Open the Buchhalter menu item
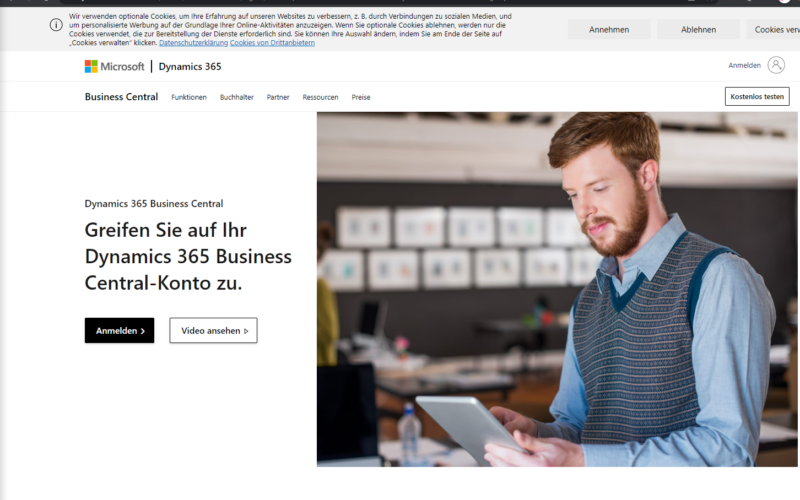Screen dimensions: 800x500 click(x=237, y=97)
